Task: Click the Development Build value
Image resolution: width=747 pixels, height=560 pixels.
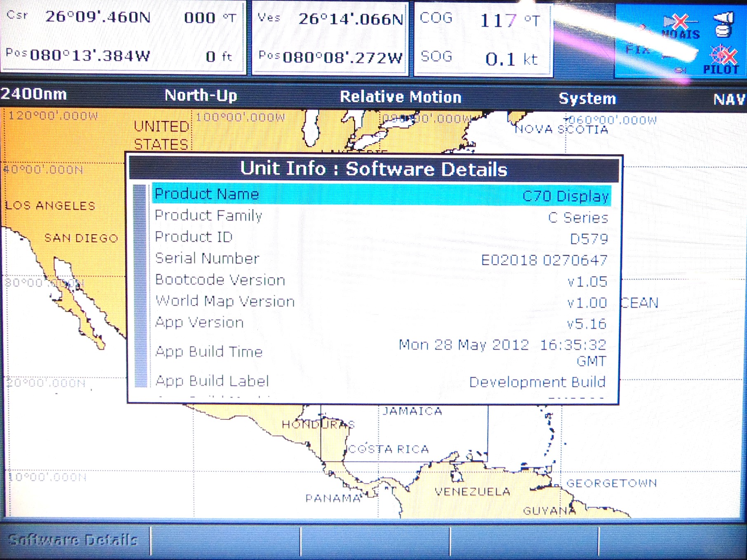Action: pos(537,382)
